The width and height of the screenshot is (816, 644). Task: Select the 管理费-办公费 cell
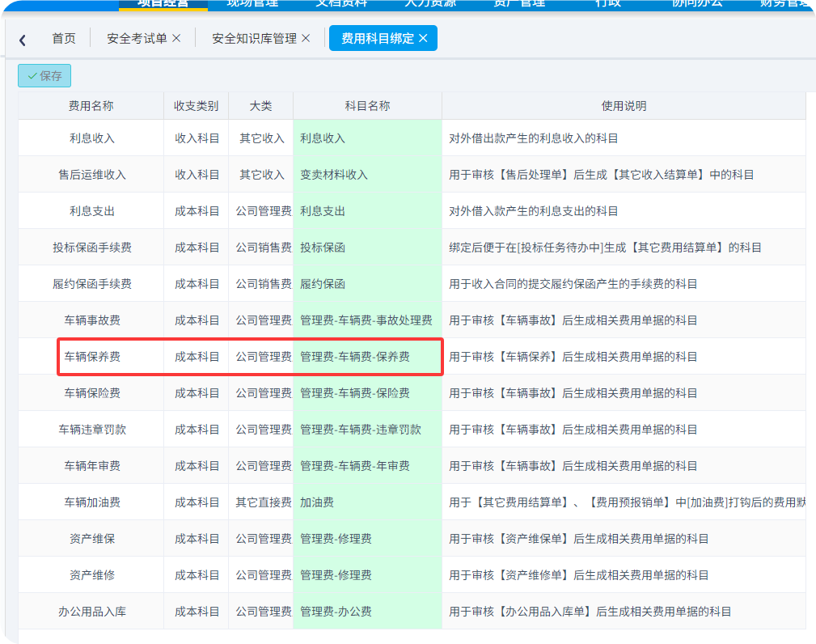click(x=367, y=612)
